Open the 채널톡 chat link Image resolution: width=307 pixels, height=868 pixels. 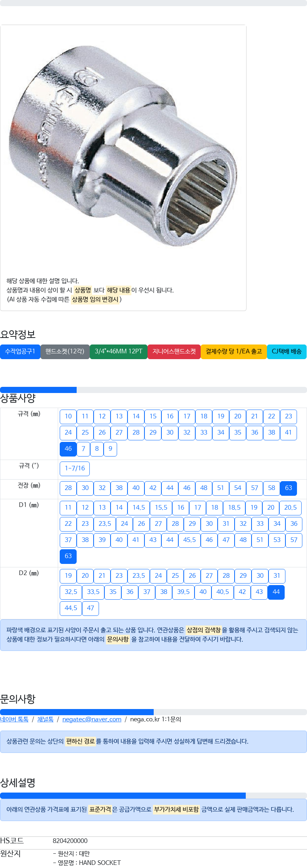[45, 719]
